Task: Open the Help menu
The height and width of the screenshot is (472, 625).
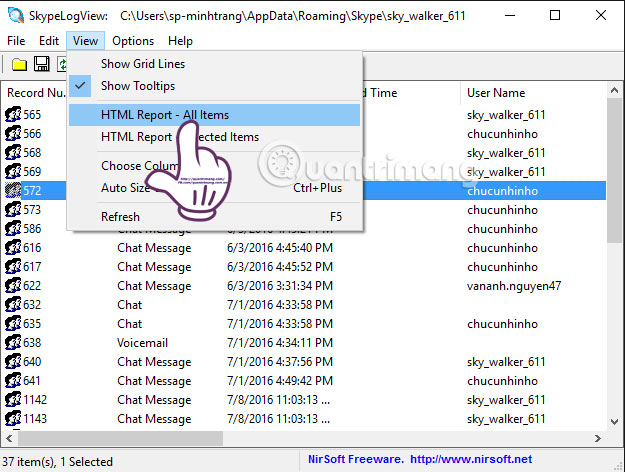Action: coord(180,41)
